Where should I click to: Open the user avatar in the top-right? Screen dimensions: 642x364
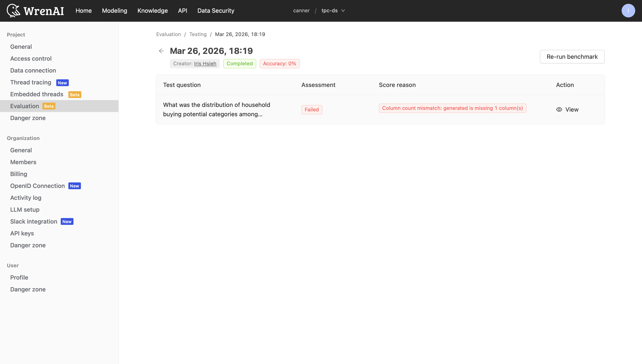pos(628,11)
